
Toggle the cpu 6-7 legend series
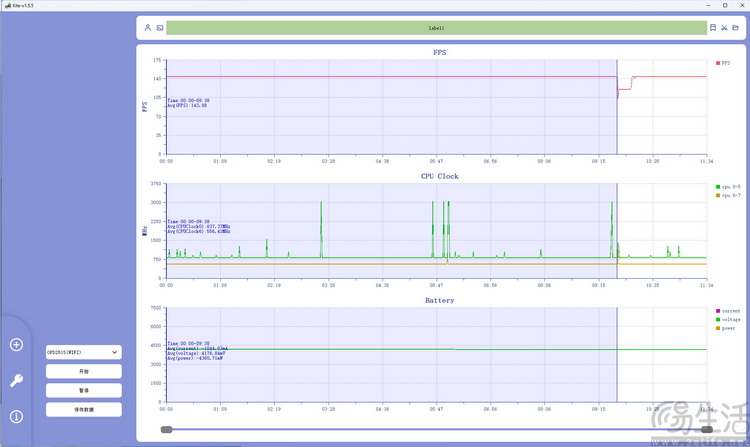tap(726, 196)
